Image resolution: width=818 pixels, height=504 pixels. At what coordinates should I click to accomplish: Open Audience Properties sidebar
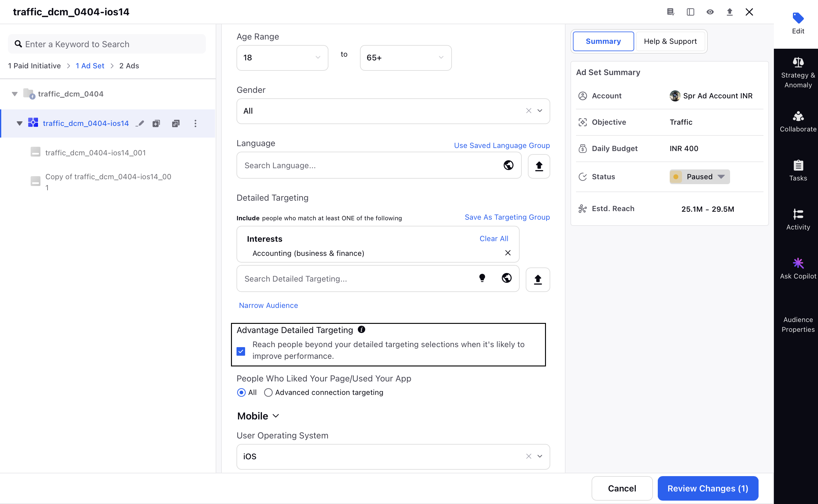(798, 324)
